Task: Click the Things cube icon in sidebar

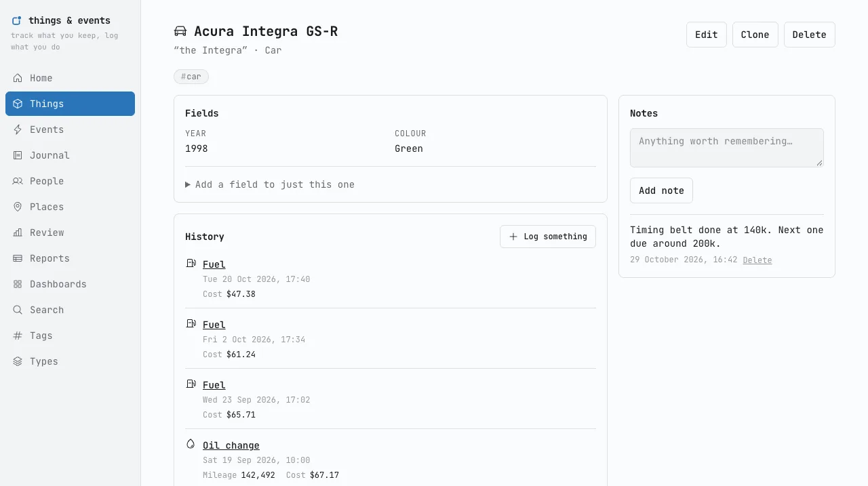Action: coord(18,104)
